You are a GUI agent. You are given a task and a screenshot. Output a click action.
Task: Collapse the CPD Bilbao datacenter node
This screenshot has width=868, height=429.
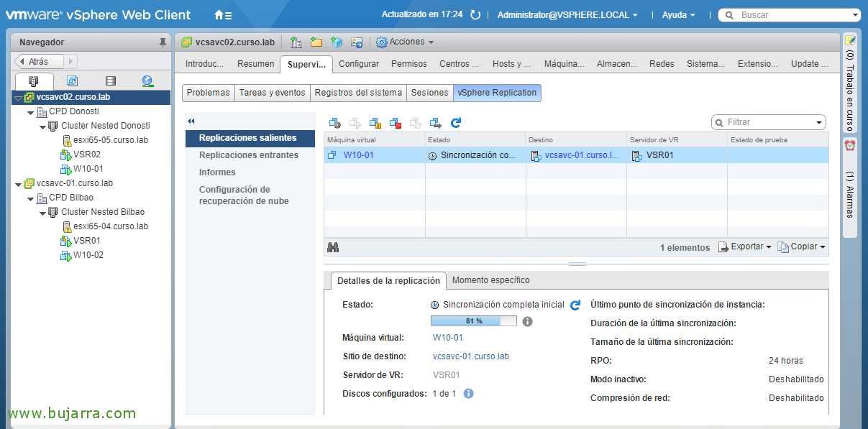[30, 198]
